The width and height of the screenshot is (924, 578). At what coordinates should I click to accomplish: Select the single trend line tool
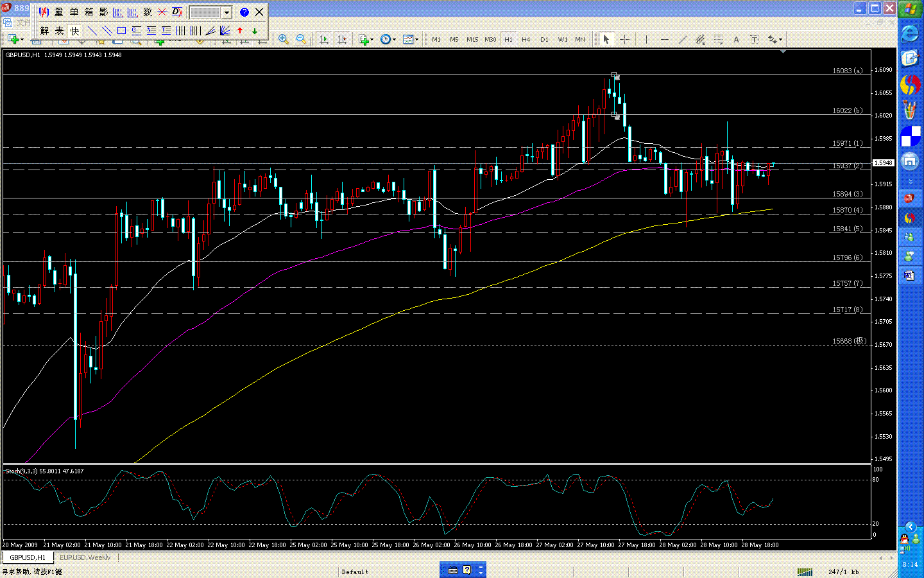point(92,30)
